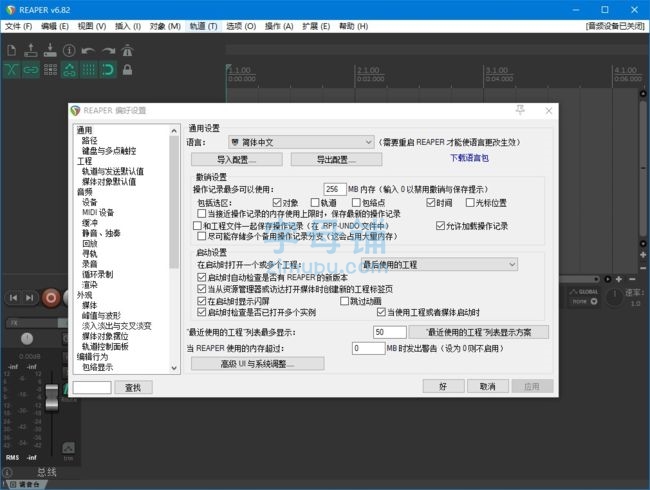Click the '导出配置...' button
The height and width of the screenshot is (490, 650).
pos(336,160)
